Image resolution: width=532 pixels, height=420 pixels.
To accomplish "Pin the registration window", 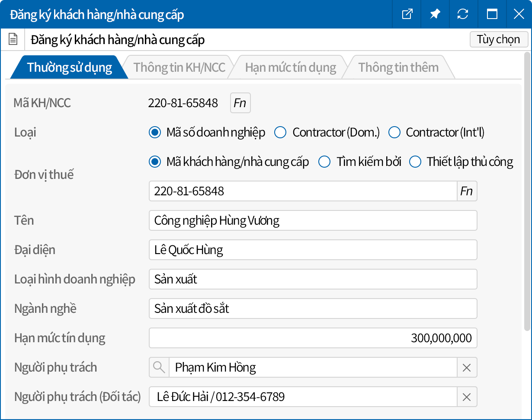I will tap(435, 14).
